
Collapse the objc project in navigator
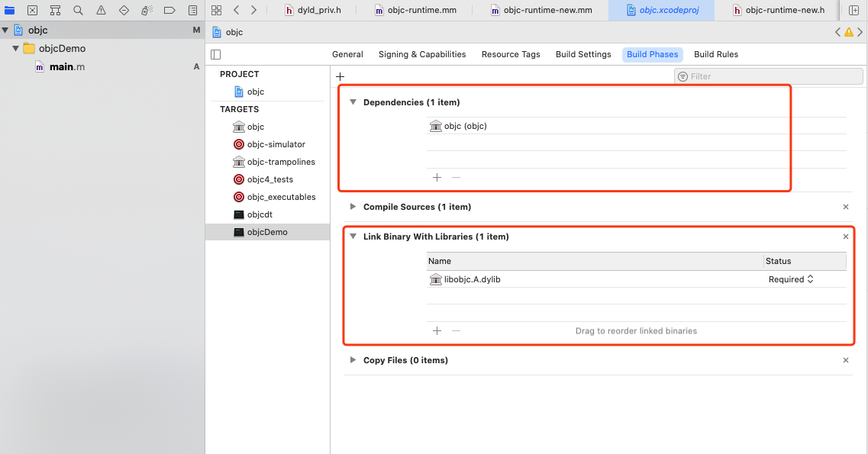pyautogui.click(x=5, y=30)
